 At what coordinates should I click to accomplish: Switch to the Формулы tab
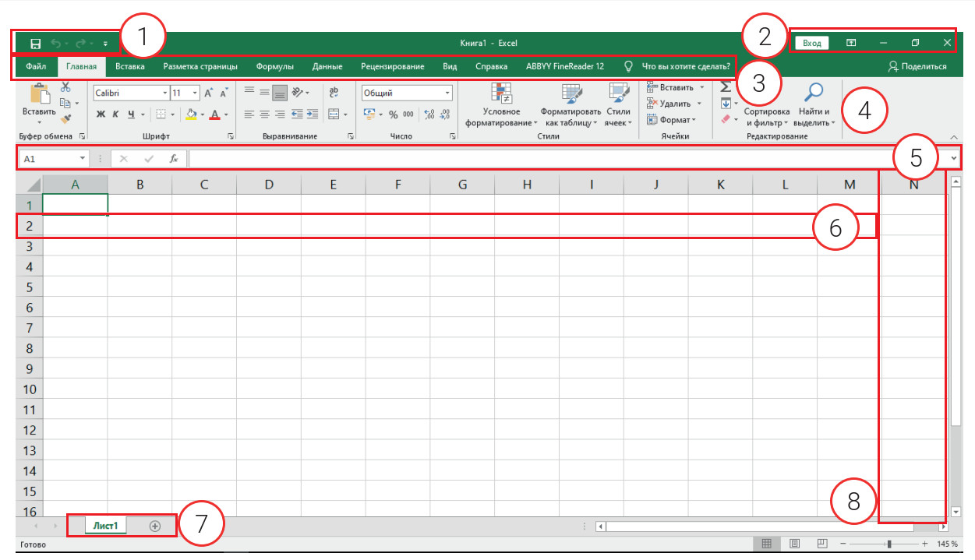275,66
